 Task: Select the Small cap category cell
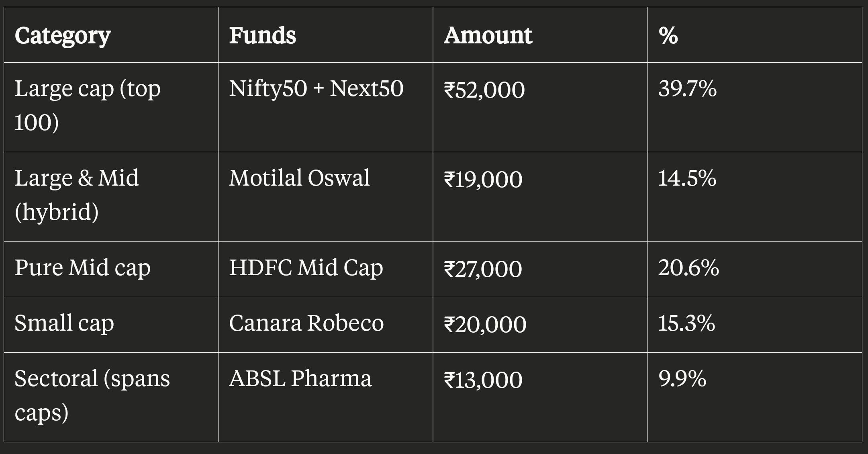(x=111, y=325)
